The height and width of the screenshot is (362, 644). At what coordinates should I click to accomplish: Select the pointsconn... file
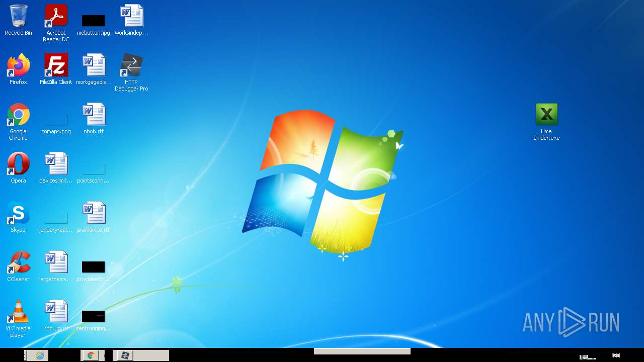(x=94, y=173)
